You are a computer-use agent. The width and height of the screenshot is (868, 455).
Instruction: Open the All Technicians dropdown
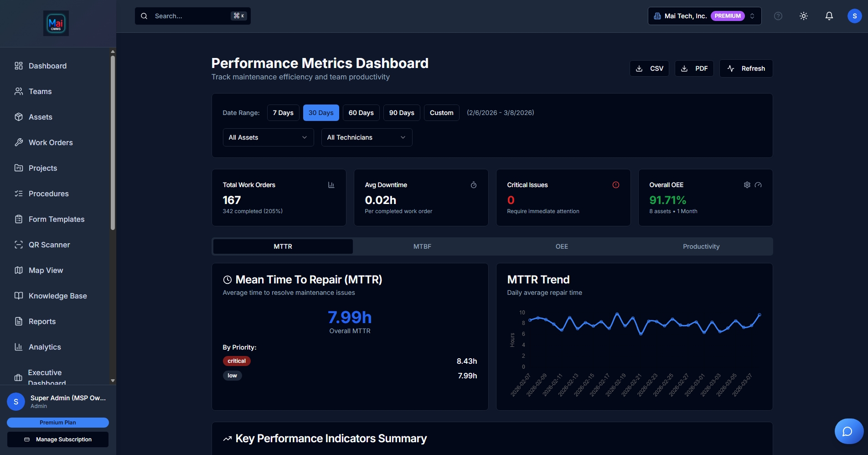click(366, 137)
